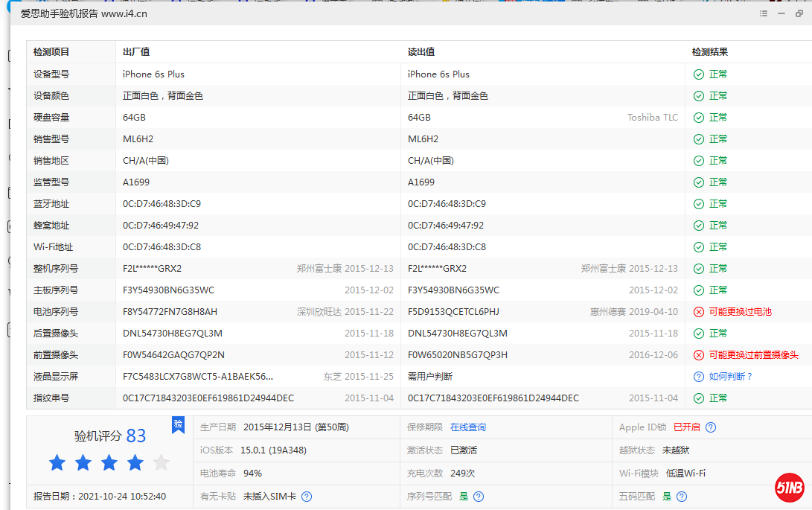This screenshot has width=812, height=510.
Task: Click the 读出值 column header
Action: 421,52
